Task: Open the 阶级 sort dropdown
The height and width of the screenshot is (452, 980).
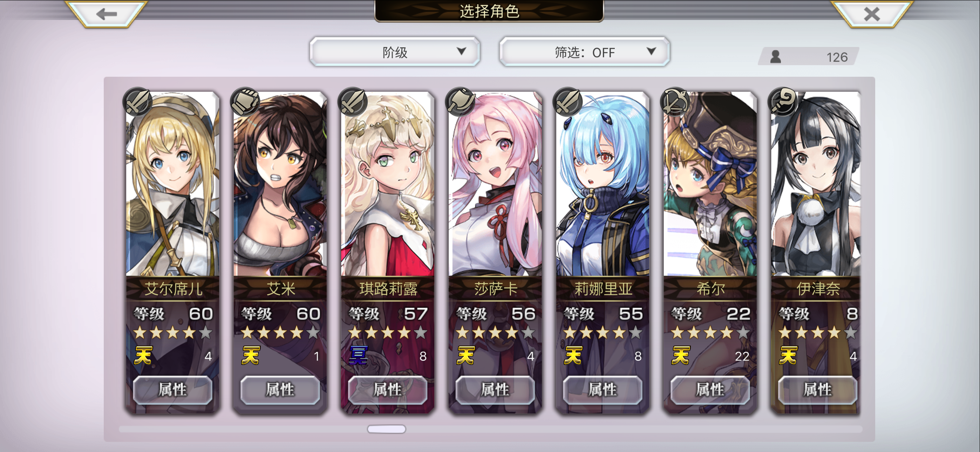Action: point(395,52)
